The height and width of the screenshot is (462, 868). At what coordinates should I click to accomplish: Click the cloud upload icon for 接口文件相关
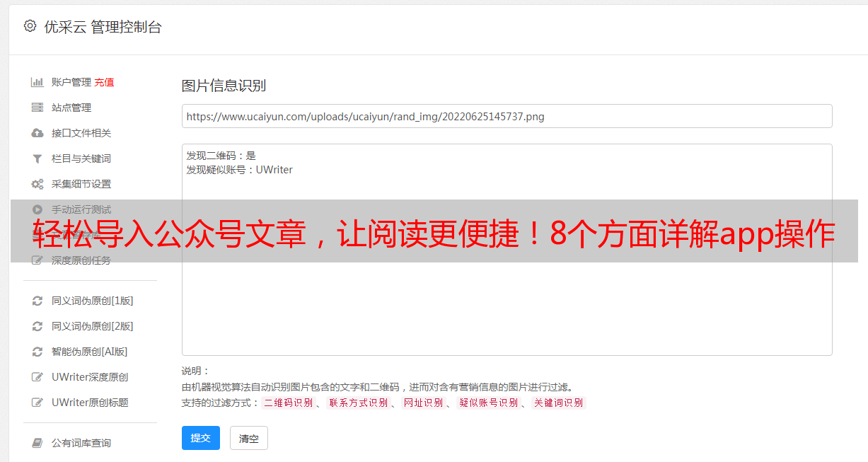[x=37, y=133]
